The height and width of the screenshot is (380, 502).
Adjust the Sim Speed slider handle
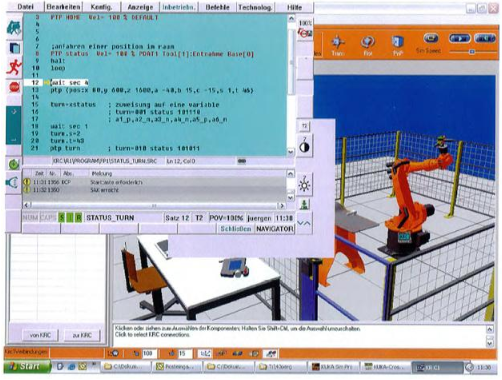coord(471,52)
